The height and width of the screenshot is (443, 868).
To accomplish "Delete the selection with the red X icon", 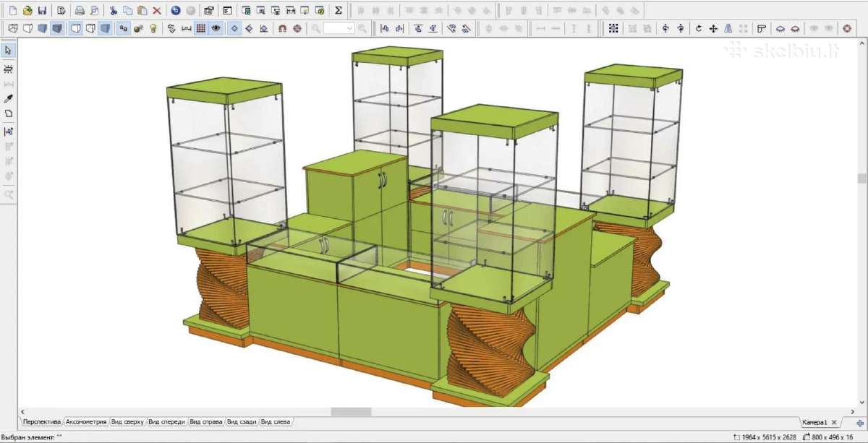I will 157,11.
